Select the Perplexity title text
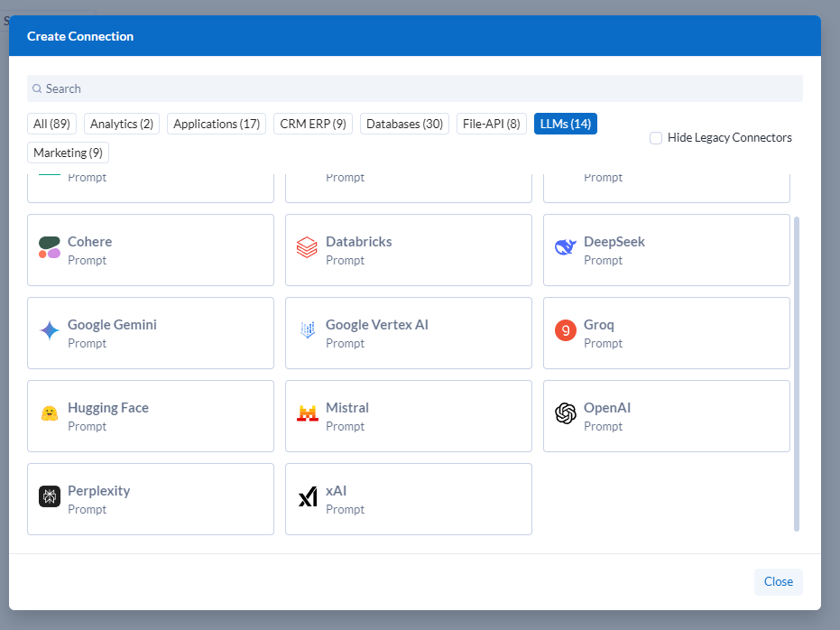 (98, 491)
